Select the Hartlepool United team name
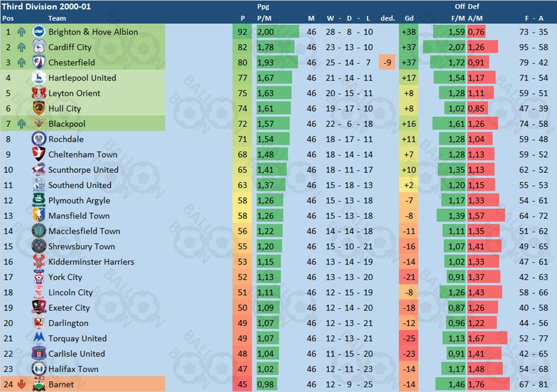Image resolution: width=557 pixels, height=392 pixels. coord(82,78)
